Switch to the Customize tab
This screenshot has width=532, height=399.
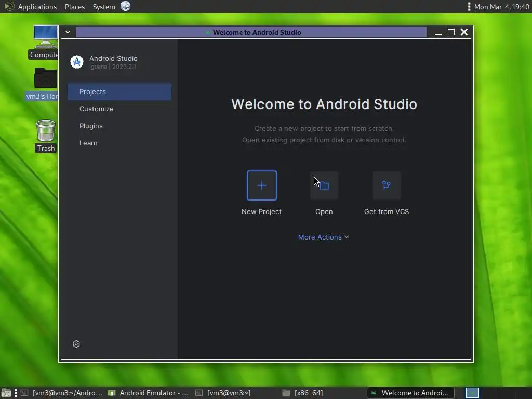click(119, 109)
